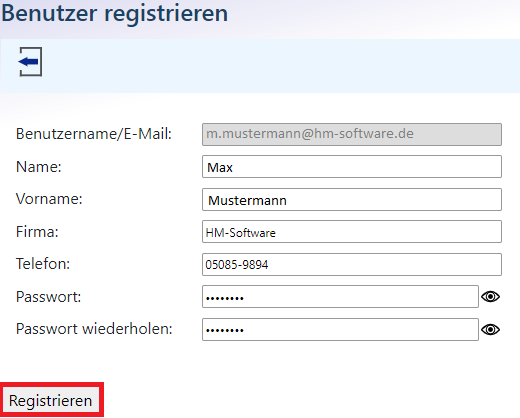Click the Telefon label text

pos(43,264)
